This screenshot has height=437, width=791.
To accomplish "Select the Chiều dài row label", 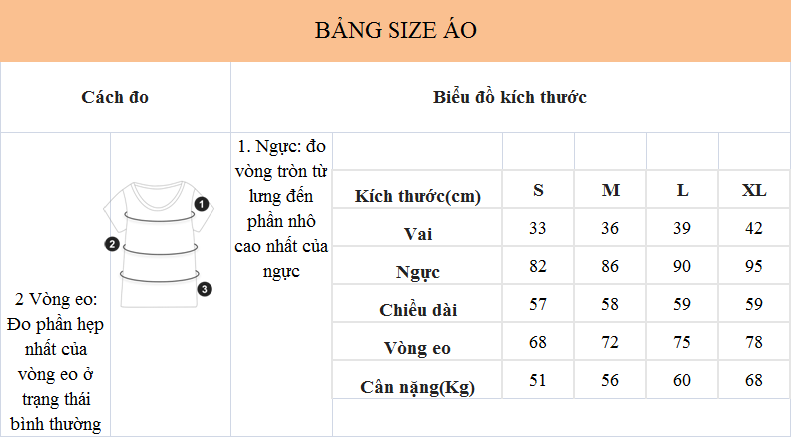I will pyautogui.click(x=418, y=309).
